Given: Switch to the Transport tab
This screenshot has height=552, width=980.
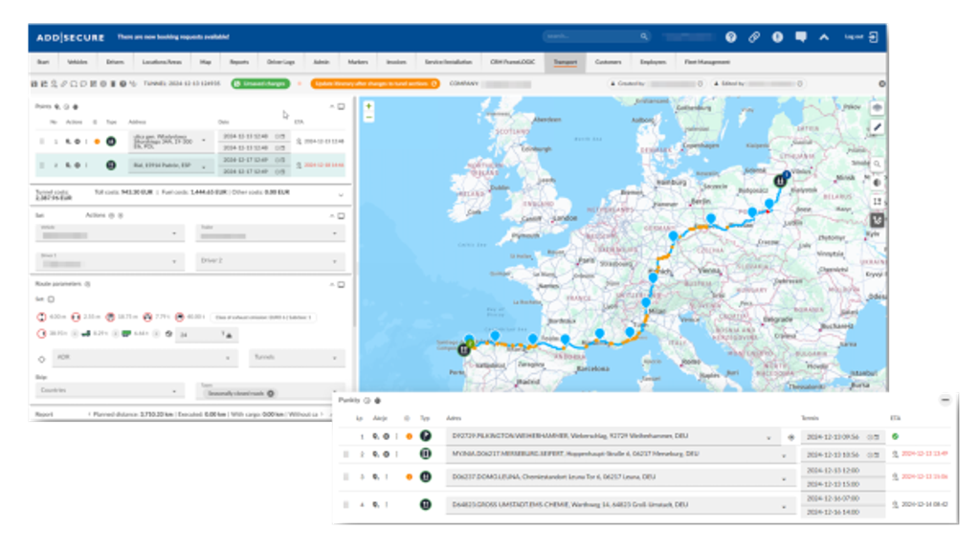Looking at the screenshot, I should pyautogui.click(x=565, y=62).
